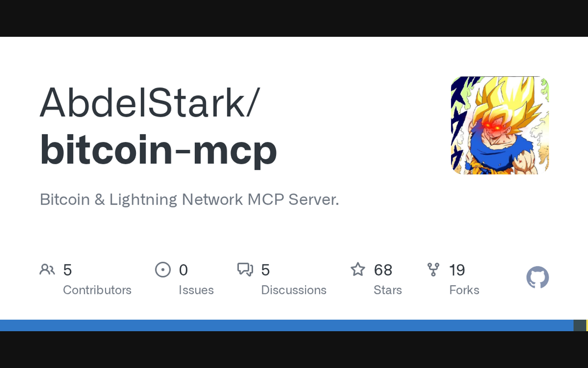Image resolution: width=588 pixels, height=368 pixels.
Task: Click the Issues circle-dot icon
Action: point(163,270)
